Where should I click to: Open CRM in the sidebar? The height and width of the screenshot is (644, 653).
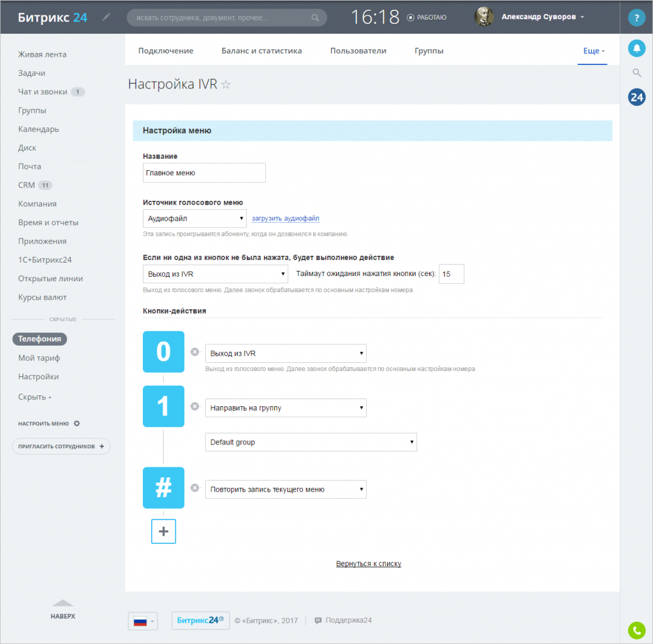point(26,186)
